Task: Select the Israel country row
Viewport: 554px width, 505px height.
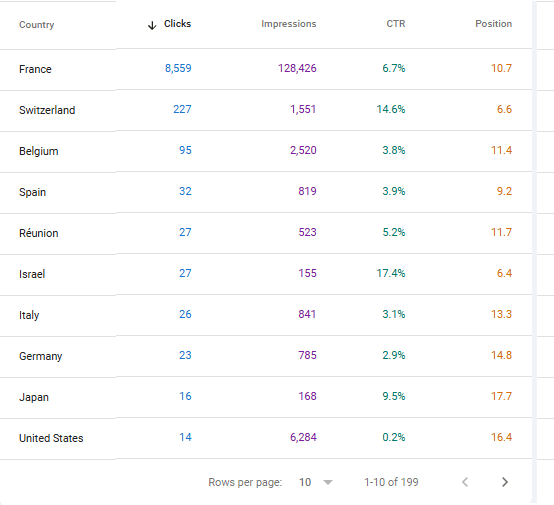Action: (x=266, y=274)
